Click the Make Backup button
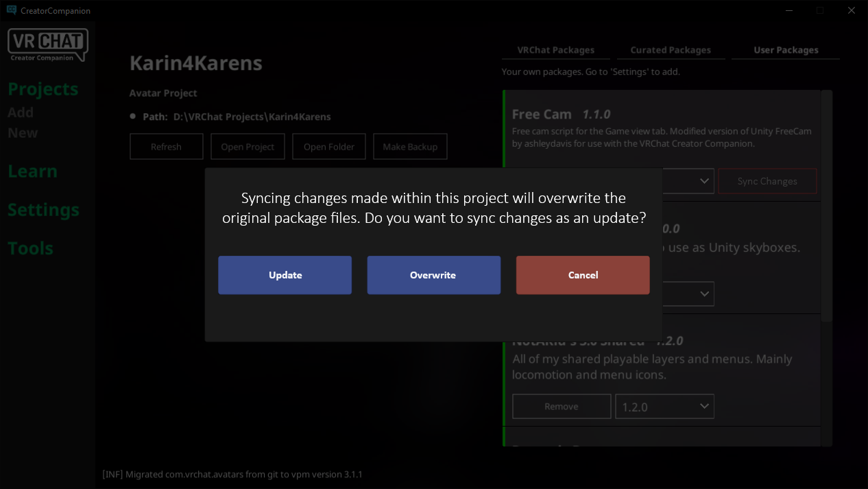The width and height of the screenshot is (868, 489). coord(410,147)
